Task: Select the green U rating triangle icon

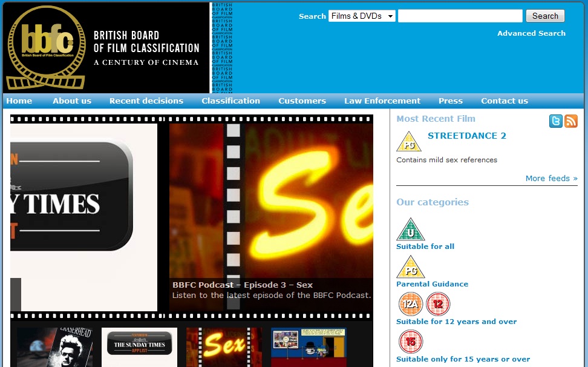Action: coord(410,230)
